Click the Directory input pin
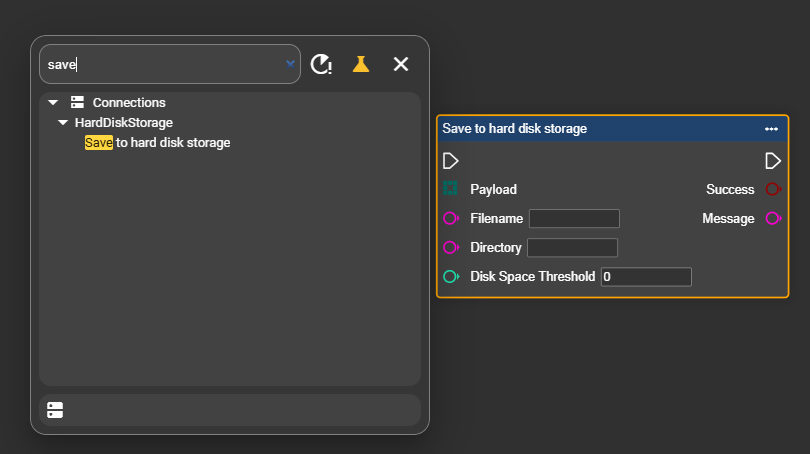The width and height of the screenshot is (810, 454). [451, 248]
